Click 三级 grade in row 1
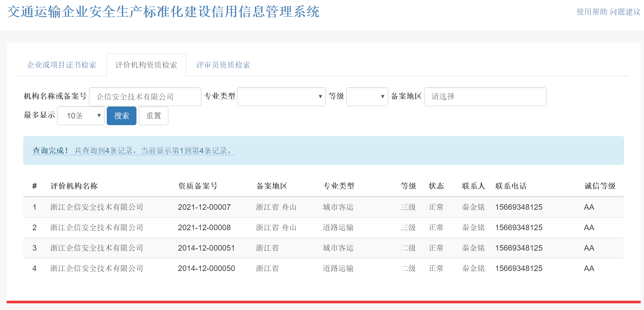The image size is (644, 310). click(x=408, y=207)
